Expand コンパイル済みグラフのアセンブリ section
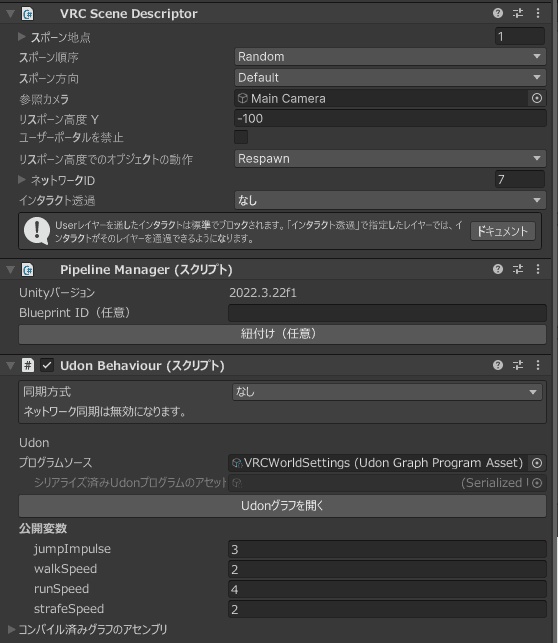Image resolution: width=558 pixels, height=643 pixels. (11, 629)
